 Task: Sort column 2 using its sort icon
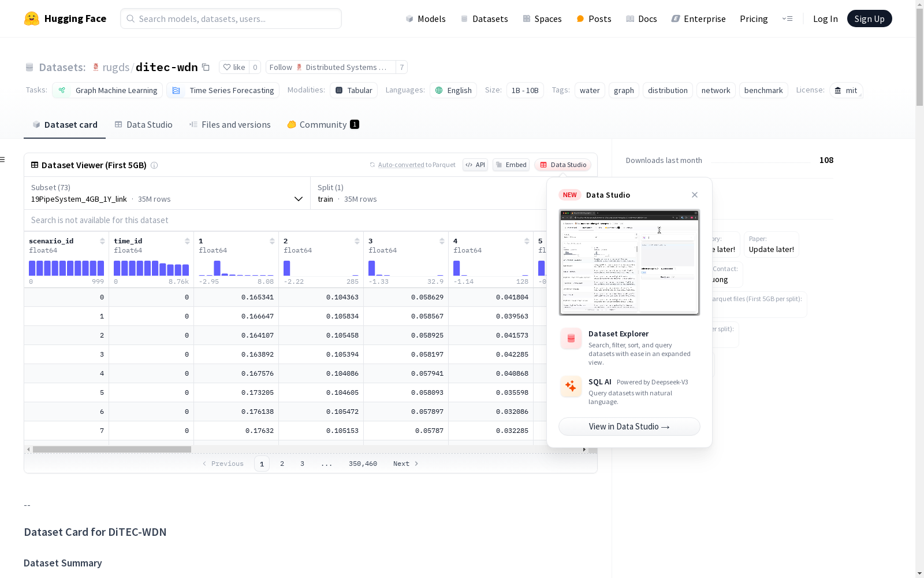coord(357,241)
